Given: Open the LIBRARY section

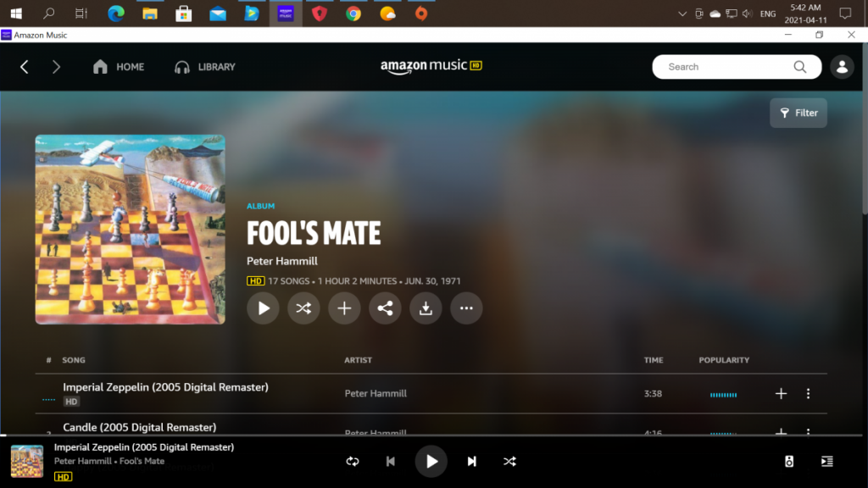Looking at the screenshot, I should (x=205, y=67).
